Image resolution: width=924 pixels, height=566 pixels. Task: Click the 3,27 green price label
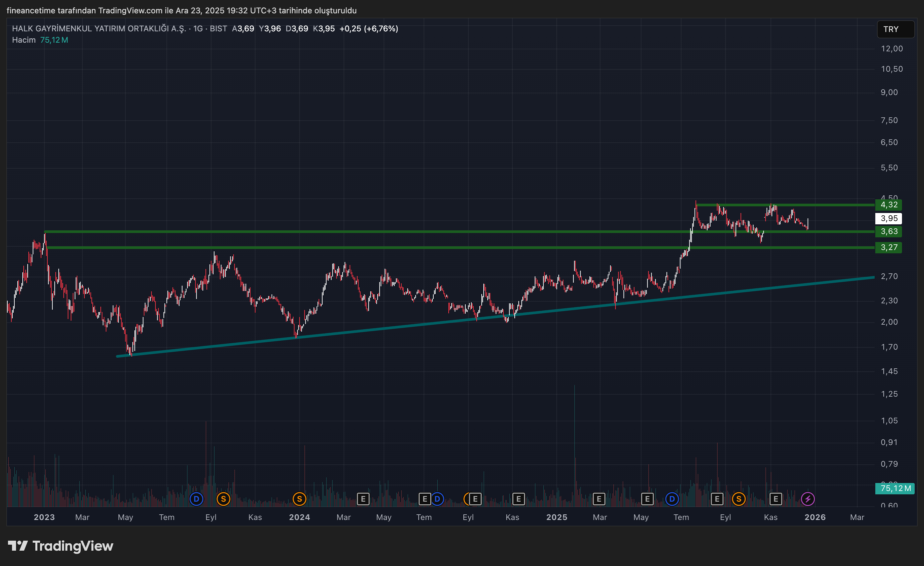point(888,247)
